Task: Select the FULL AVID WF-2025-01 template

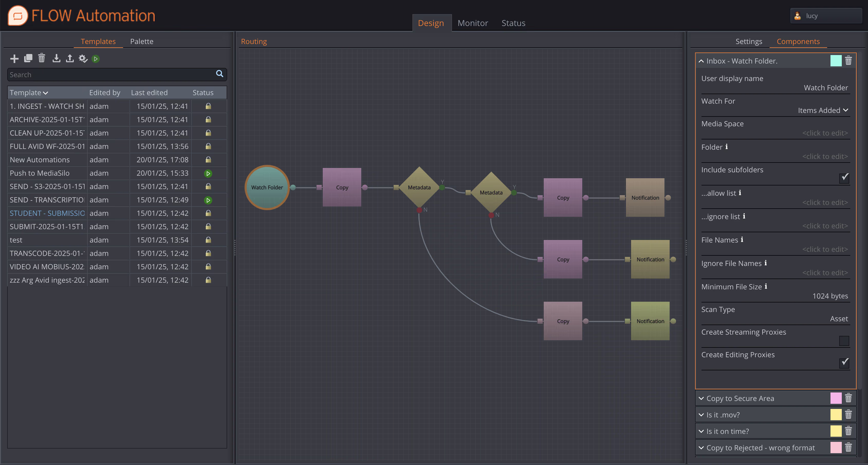Action: coord(117,146)
